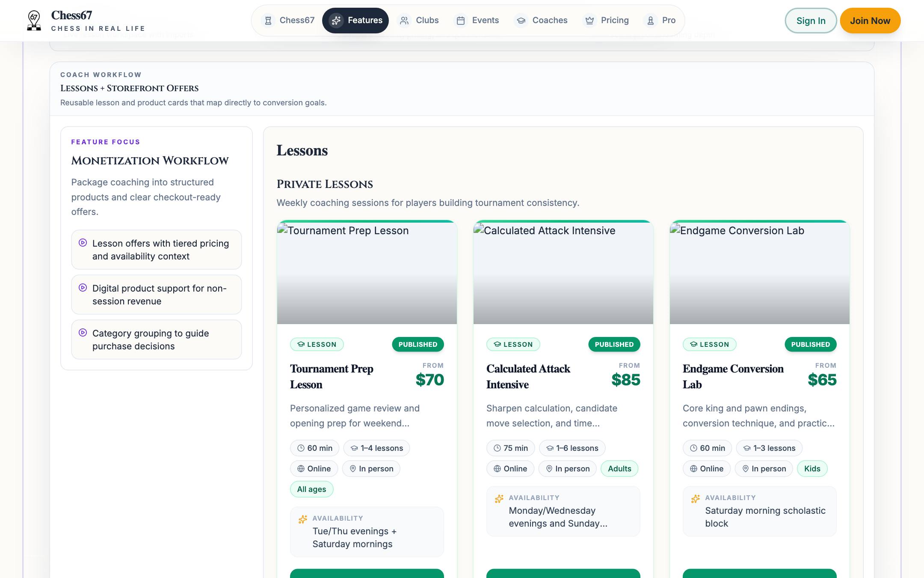Click the All ages tag
The width and height of the screenshot is (924, 578).
[x=311, y=489]
